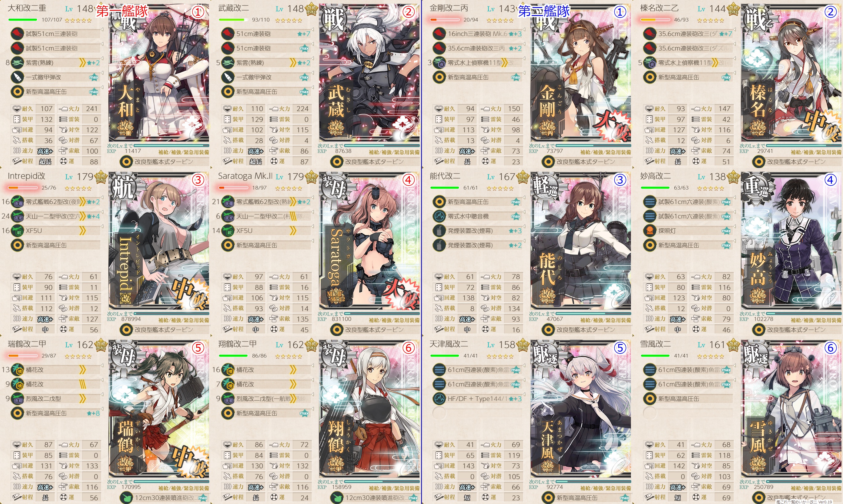Click the circled number 3 badge on Intrepid

[198, 180]
